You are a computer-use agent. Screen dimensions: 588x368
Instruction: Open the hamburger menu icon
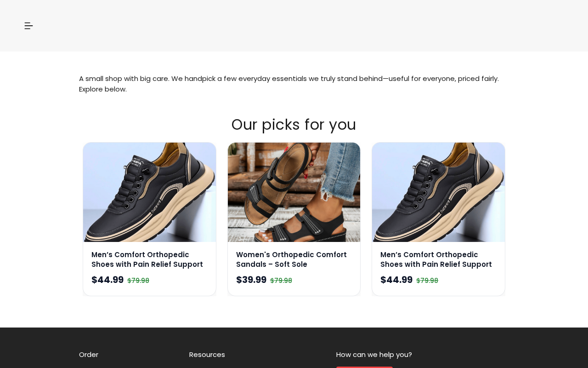(28, 26)
